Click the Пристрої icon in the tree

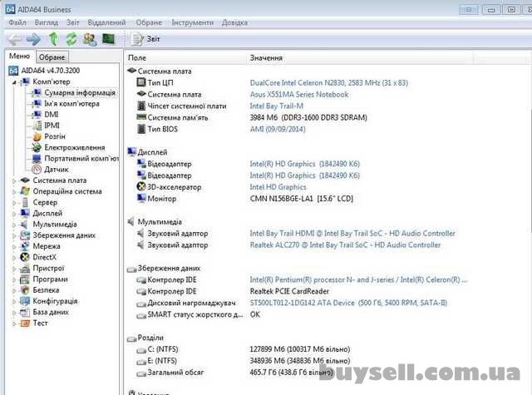25,269
